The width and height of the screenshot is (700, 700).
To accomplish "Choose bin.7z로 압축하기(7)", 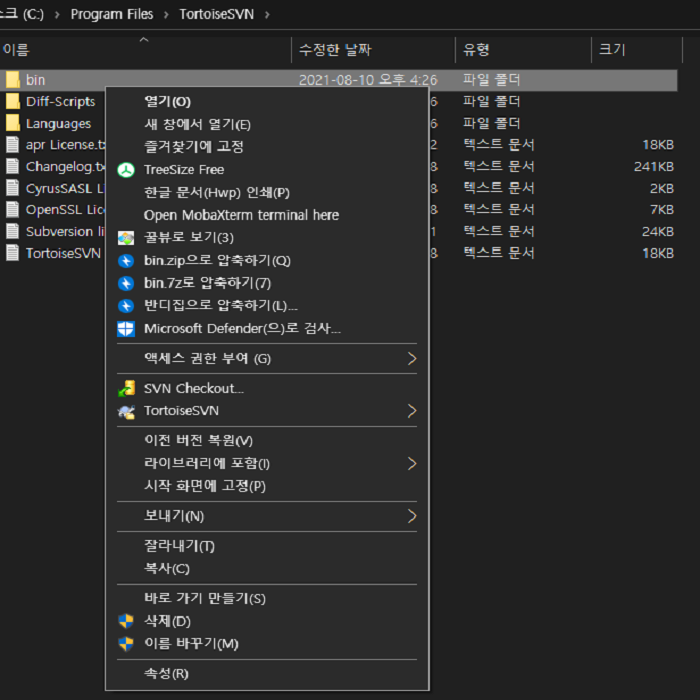I will tap(267, 283).
